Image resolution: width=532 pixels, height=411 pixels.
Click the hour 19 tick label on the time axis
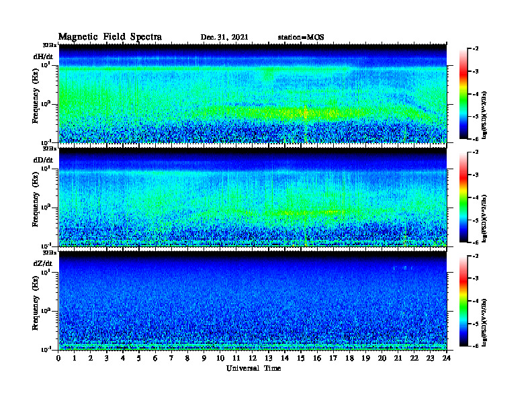(365, 359)
